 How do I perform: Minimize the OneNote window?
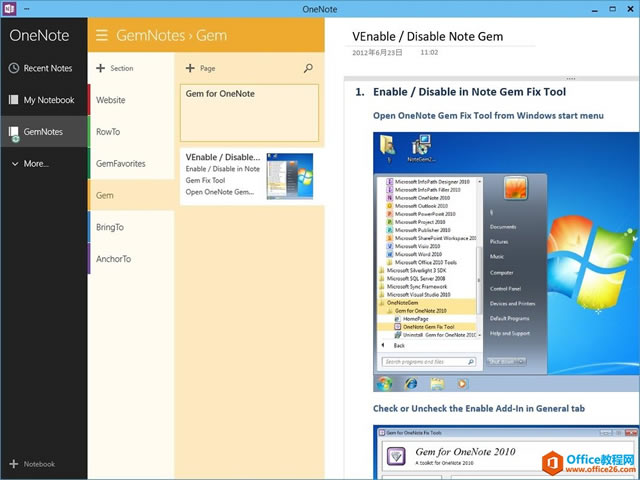[x=594, y=9]
